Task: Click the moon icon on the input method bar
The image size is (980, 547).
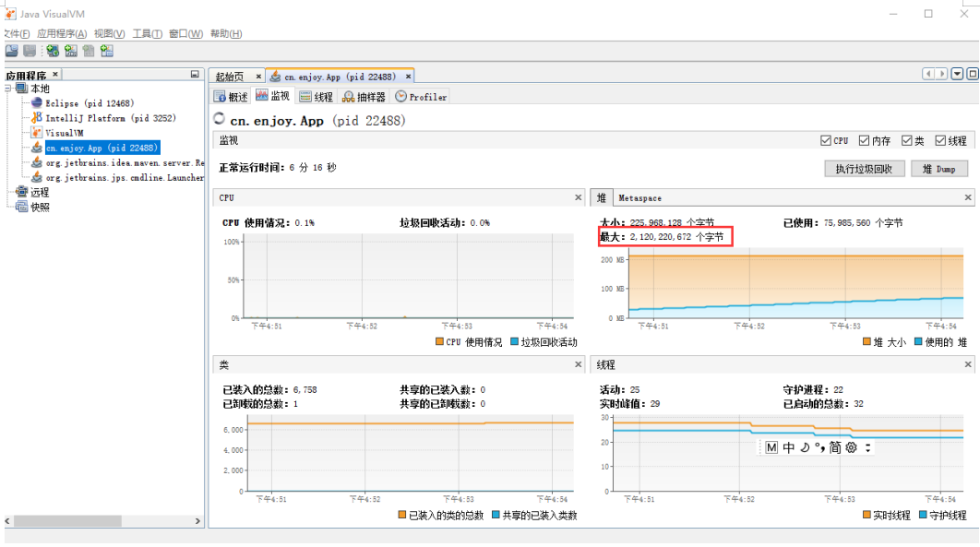Action: pos(805,447)
